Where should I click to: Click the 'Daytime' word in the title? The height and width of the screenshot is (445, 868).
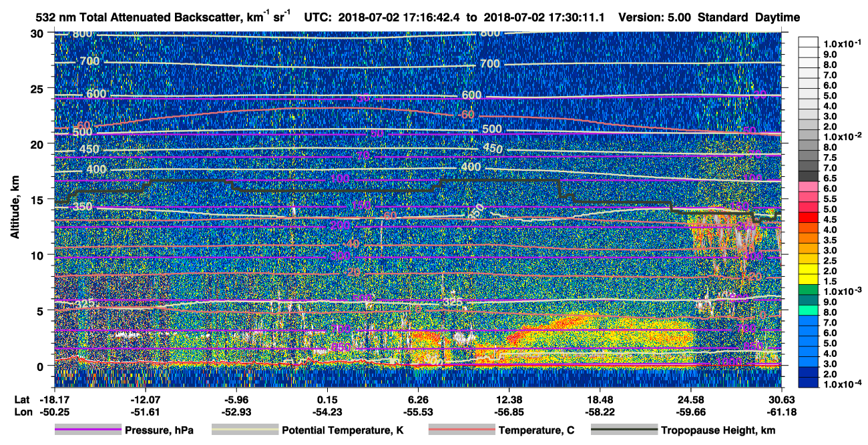[x=777, y=18]
